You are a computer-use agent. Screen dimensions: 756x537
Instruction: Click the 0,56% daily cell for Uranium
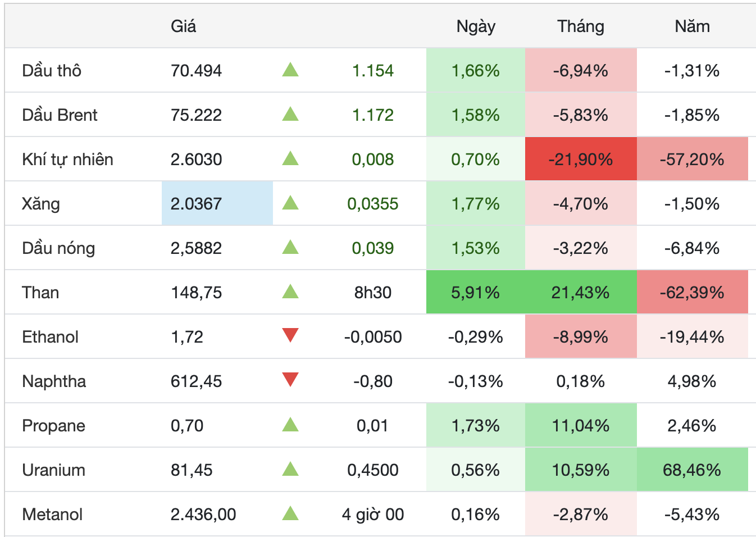click(476, 470)
